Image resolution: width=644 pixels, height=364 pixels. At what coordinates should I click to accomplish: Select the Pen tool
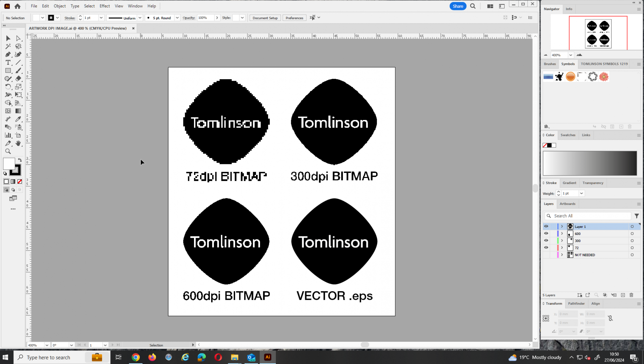[8, 54]
